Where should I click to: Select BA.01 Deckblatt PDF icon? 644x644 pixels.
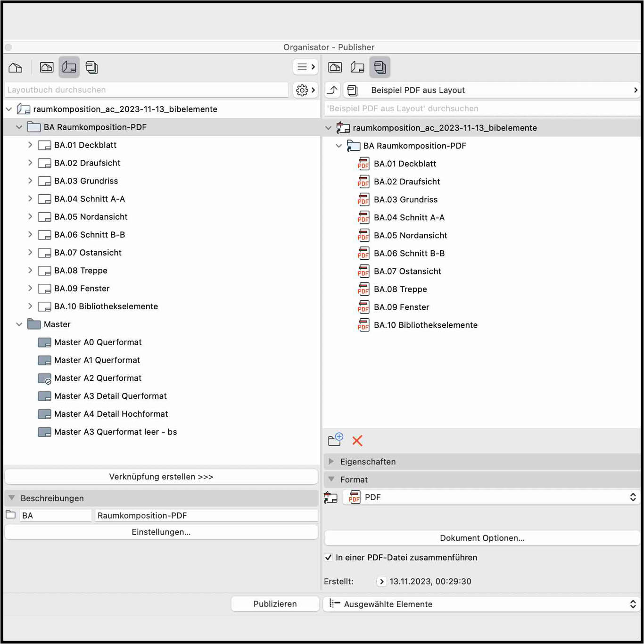tap(363, 164)
